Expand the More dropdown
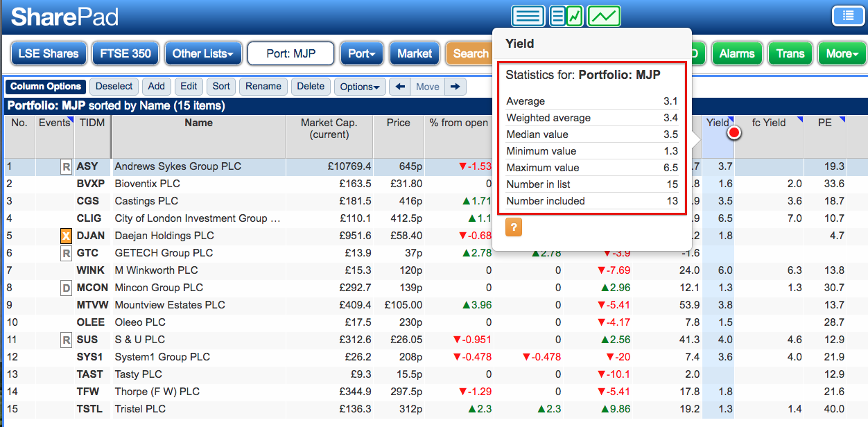868x427 pixels. point(842,53)
